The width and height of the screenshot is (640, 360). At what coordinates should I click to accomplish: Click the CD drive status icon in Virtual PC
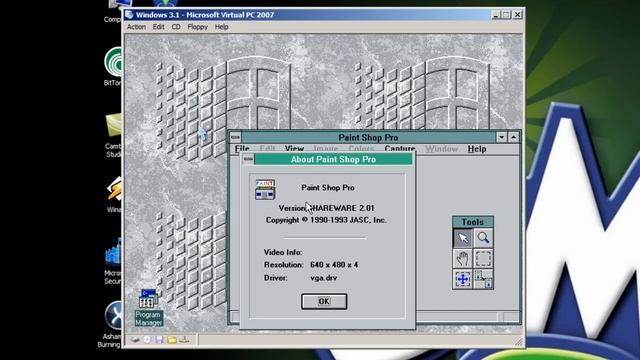[147, 340]
